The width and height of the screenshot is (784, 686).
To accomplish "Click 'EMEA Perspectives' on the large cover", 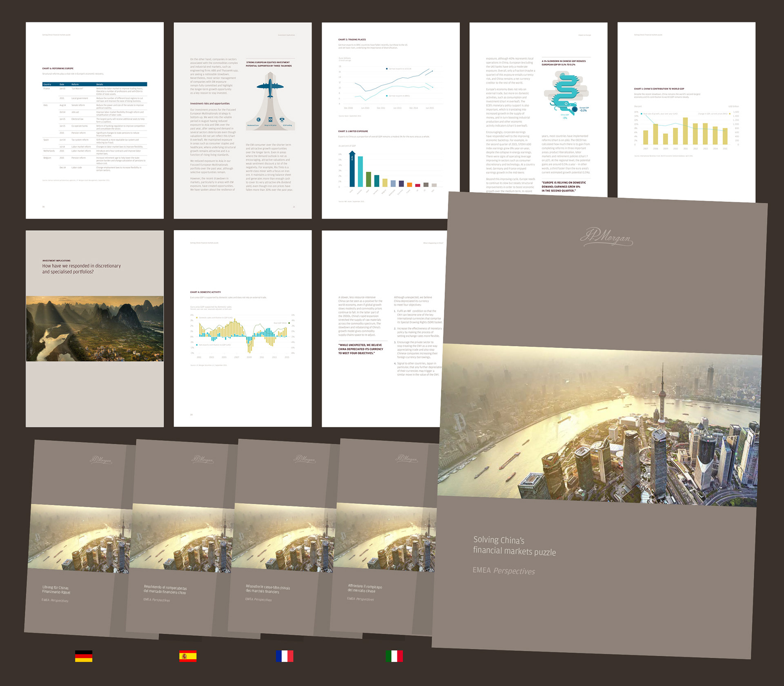I will point(504,570).
